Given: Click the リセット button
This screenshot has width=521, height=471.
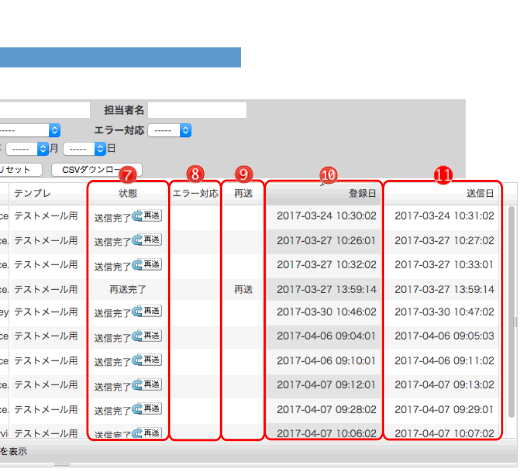Looking at the screenshot, I should 21,170.
